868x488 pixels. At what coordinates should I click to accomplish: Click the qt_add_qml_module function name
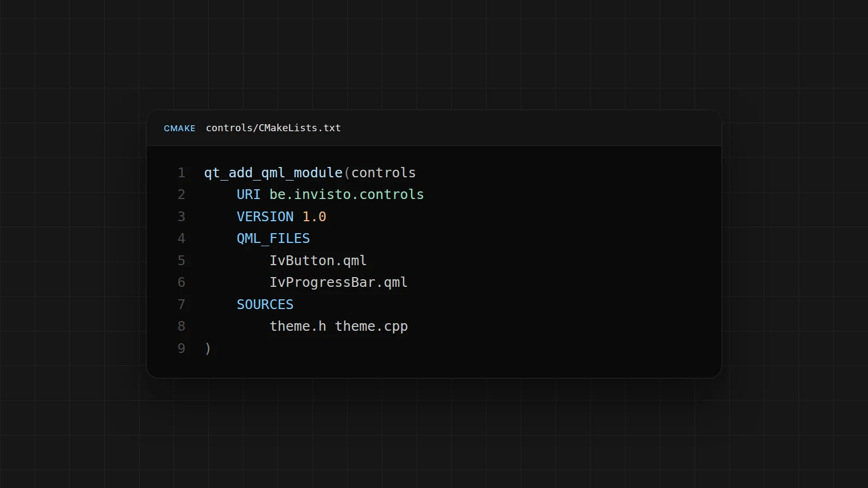point(273,173)
